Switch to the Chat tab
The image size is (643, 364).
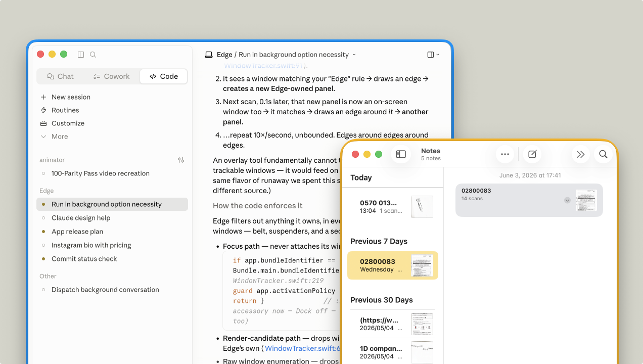coord(61,76)
